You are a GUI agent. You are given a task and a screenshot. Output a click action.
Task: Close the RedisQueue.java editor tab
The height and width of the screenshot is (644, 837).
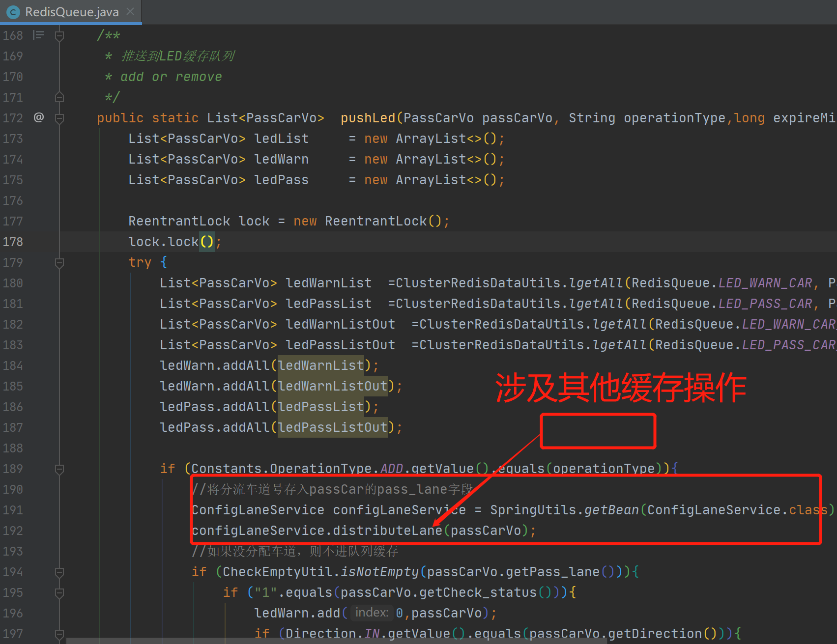point(130,11)
